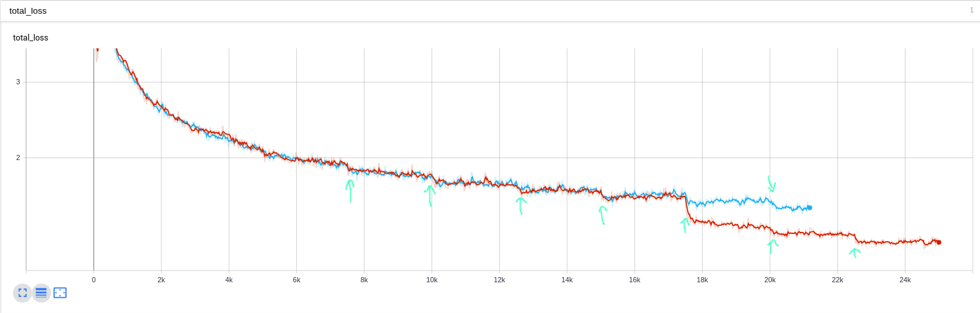Click the red run's final data point
980x313 pixels.
(938, 242)
